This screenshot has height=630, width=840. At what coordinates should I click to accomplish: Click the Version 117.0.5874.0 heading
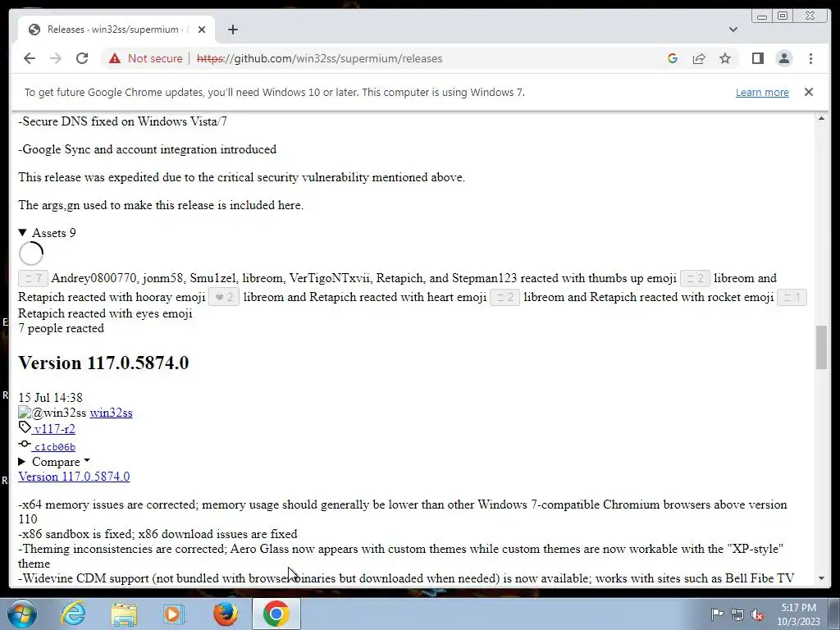(x=103, y=363)
